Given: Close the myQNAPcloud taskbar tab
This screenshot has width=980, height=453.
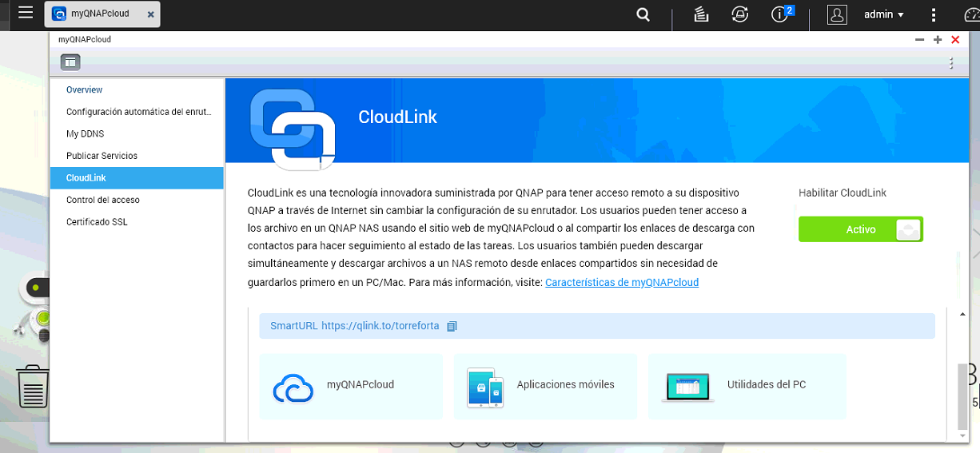Looking at the screenshot, I should click(150, 14).
